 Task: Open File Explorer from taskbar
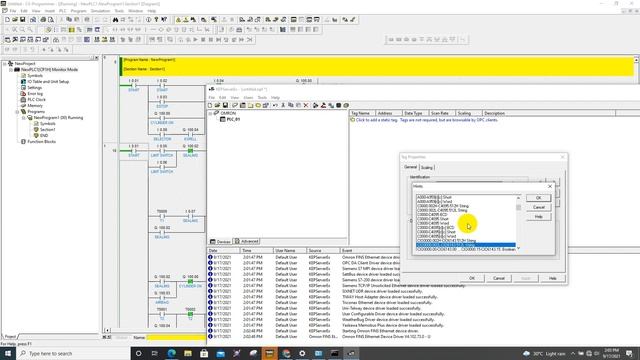[188, 353]
